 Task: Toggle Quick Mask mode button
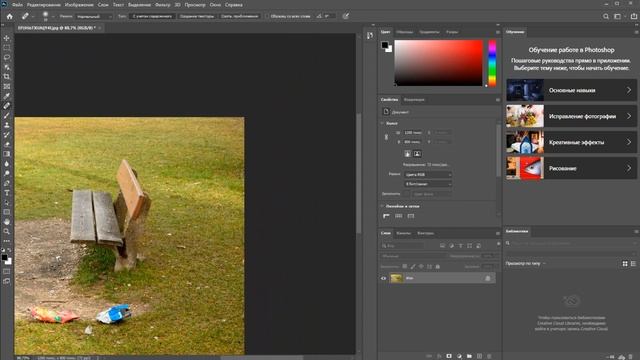pos(7,271)
